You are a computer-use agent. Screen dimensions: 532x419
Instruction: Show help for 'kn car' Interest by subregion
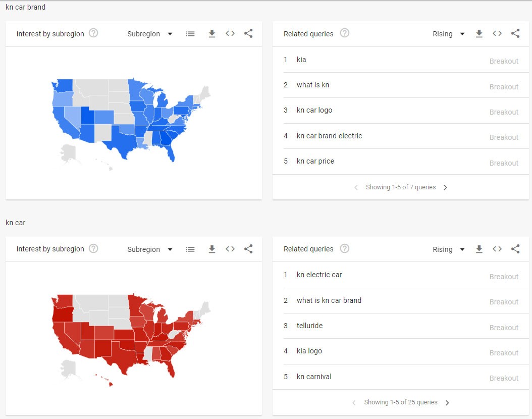pyautogui.click(x=93, y=248)
